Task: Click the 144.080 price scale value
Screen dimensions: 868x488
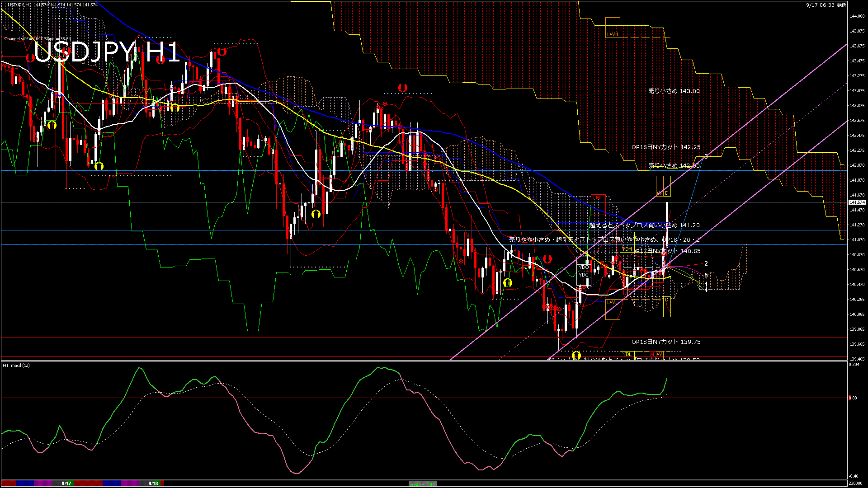Action: coord(857,16)
